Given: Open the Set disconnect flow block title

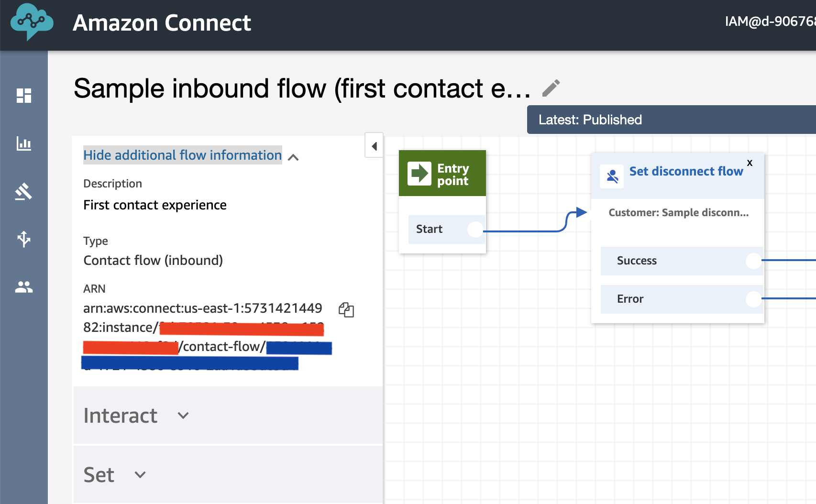Looking at the screenshot, I should coord(686,171).
